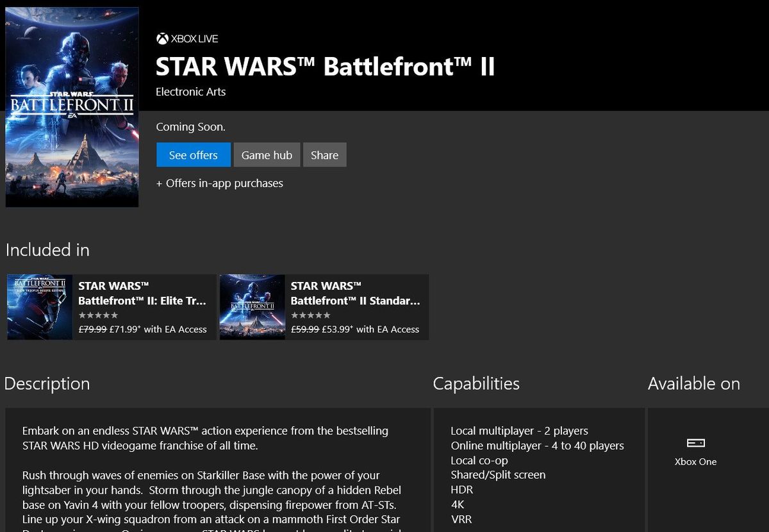
Task: Open the Game hub
Action: 267,154
